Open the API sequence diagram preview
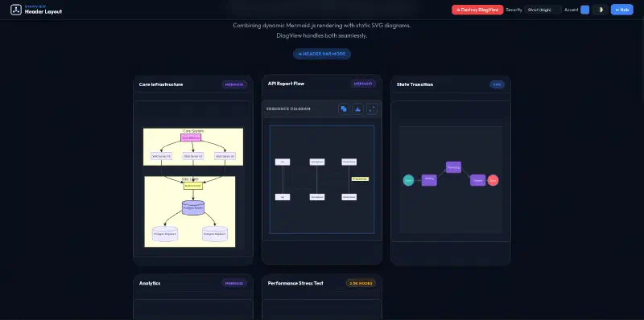This screenshot has width=644, height=320. (322, 179)
